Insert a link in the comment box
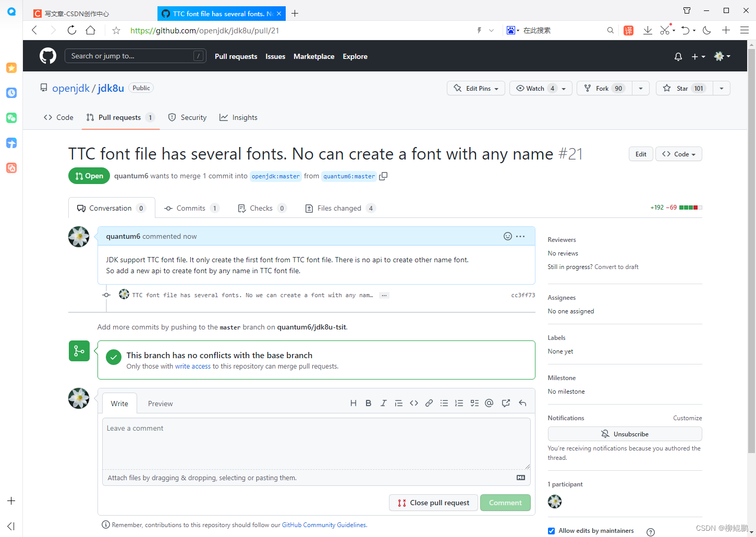This screenshot has width=756, height=537. click(x=429, y=402)
